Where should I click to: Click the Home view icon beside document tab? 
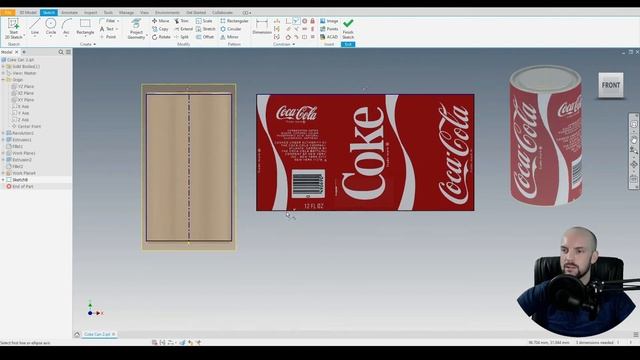tap(77, 334)
